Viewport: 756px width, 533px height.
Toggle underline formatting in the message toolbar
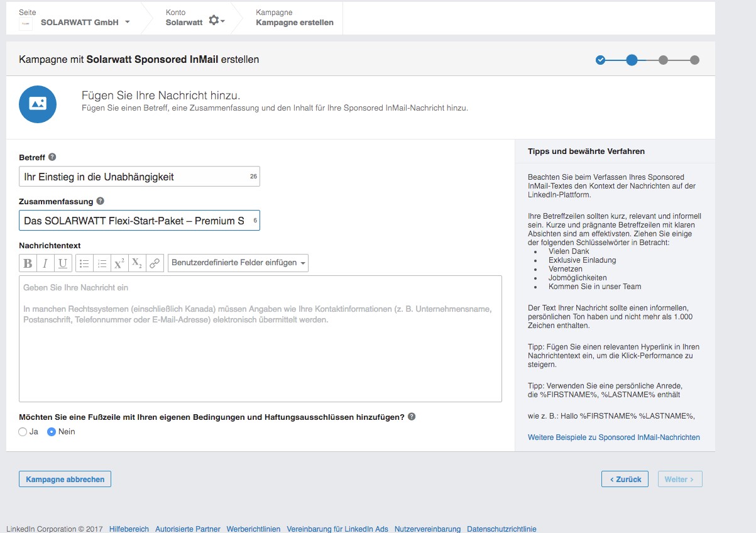[63, 263]
